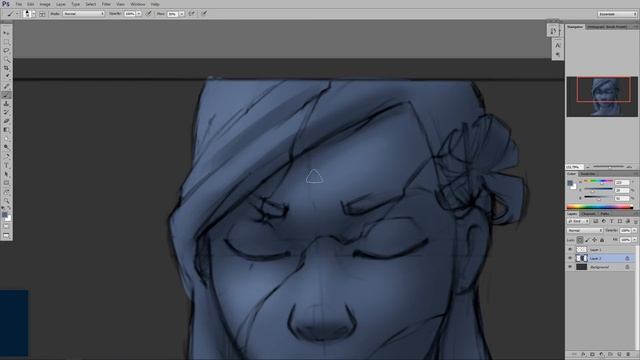Viewport: 640px width, 360px height.
Task: Open the Paragraph panel icon
Action: tap(558, 55)
